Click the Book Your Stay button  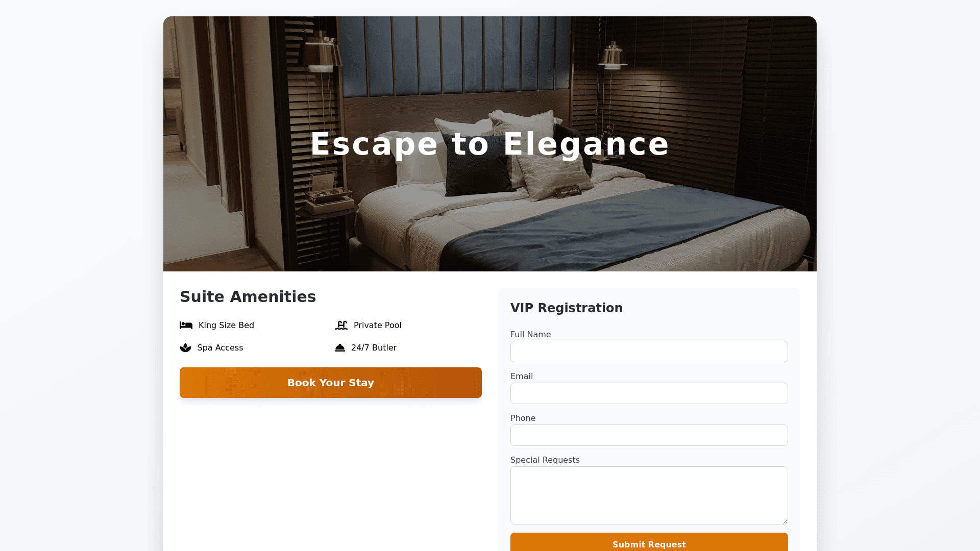(x=331, y=383)
